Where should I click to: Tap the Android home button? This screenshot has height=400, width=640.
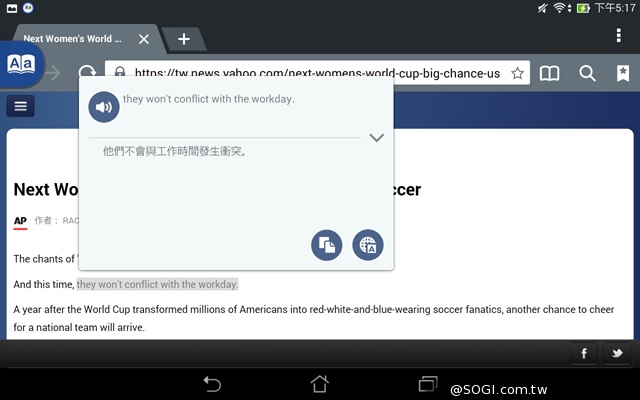point(320,384)
